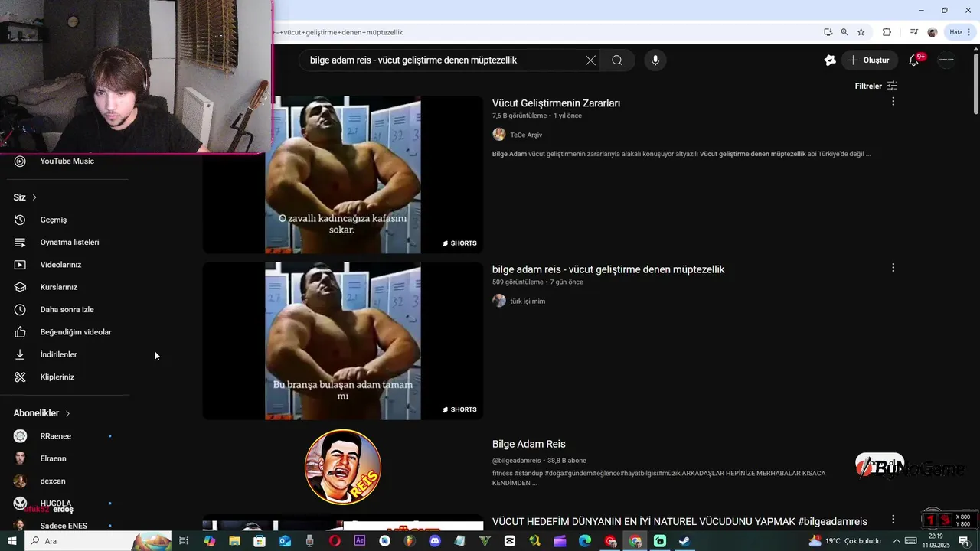The height and width of the screenshot is (551, 980).
Task: Open the Chrome profile avatar
Action: (x=932, y=32)
